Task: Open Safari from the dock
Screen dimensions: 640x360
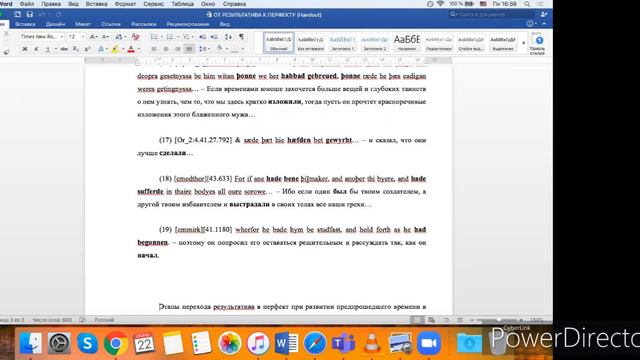Action: point(315,343)
